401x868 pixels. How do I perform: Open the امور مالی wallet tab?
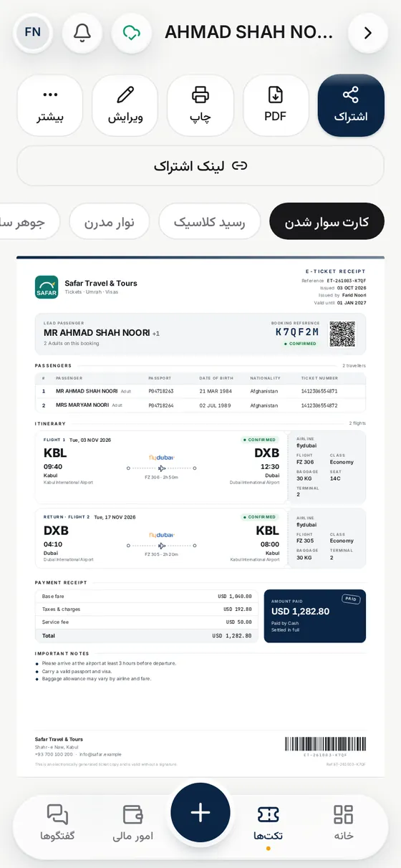133,822
